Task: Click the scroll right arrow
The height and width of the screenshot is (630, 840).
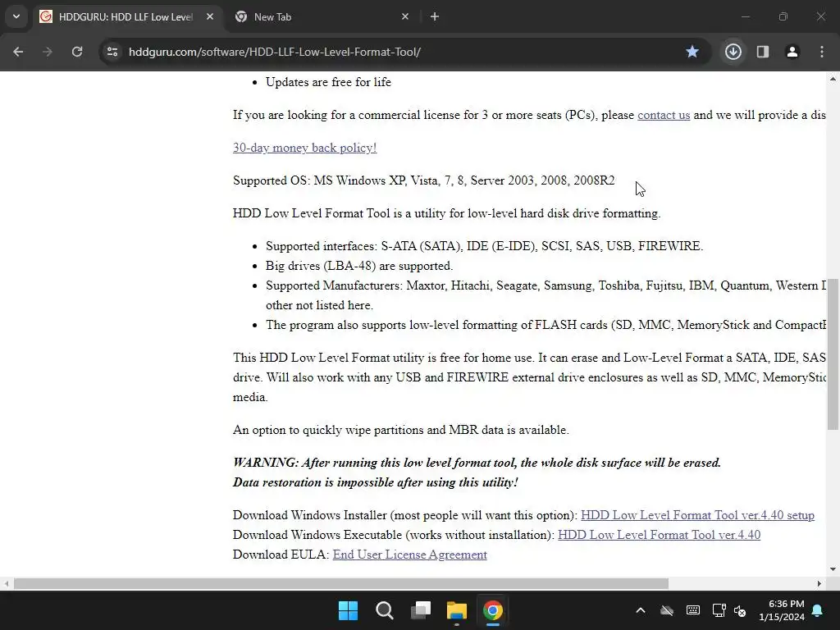Action: (x=819, y=583)
